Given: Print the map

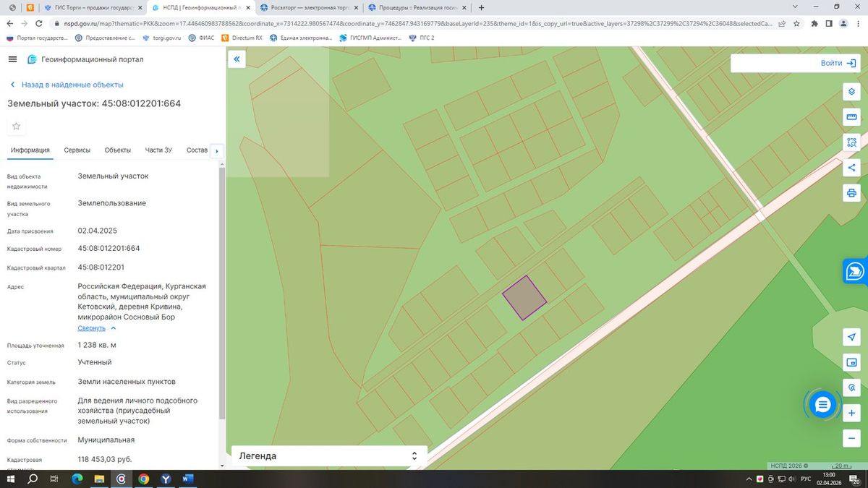Looking at the screenshot, I should pyautogui.click(x=851, y=193).
